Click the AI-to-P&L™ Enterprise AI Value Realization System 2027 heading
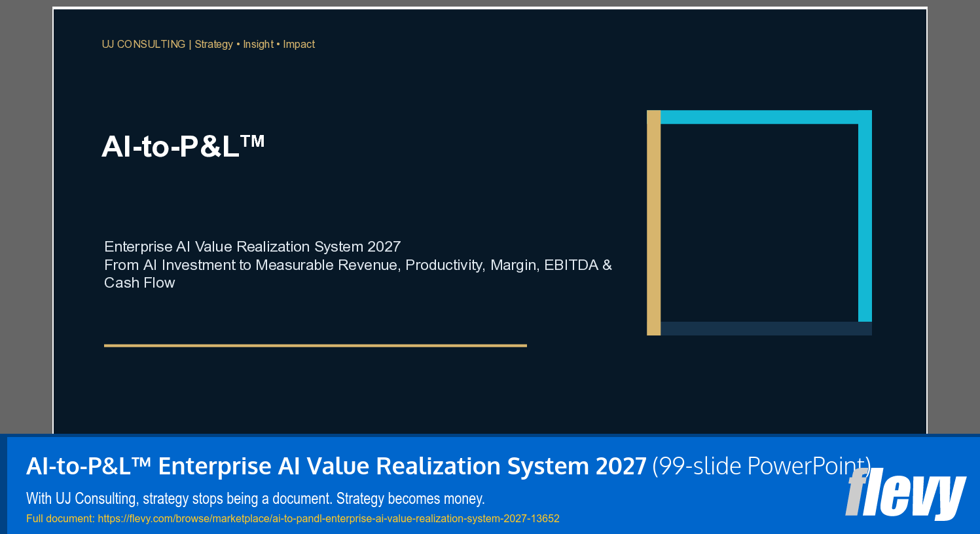The height and width of the screenshot is (534, 980). pyautogui.click(x=336, y=466)
